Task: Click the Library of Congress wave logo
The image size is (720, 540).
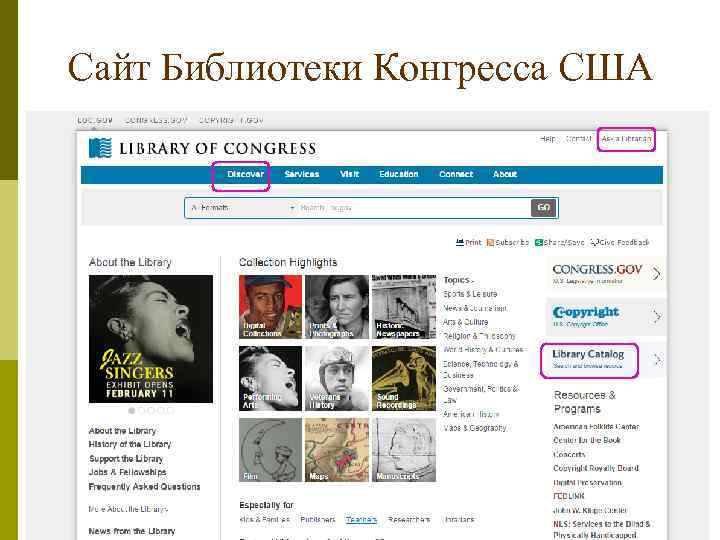Action: [x=100, y=147]
